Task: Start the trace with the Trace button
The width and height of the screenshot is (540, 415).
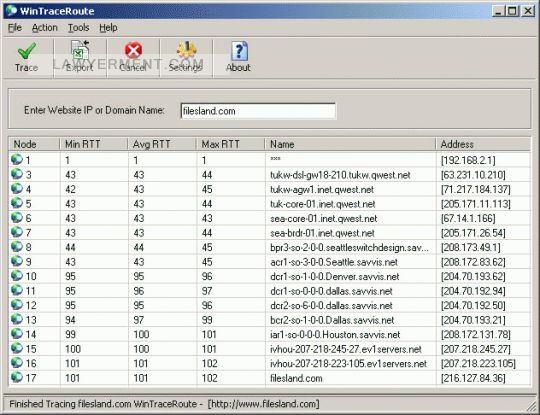Action: pos(26,57)
